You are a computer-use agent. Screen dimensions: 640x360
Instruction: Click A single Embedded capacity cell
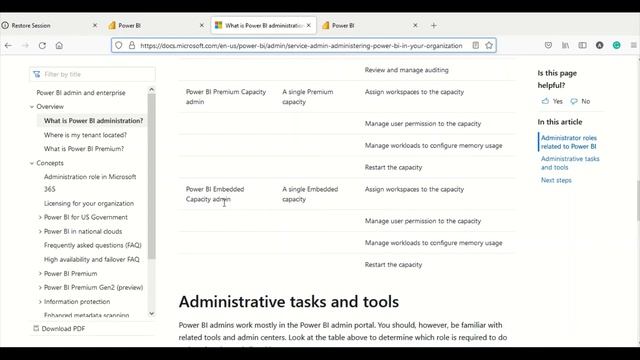point(310,194)
